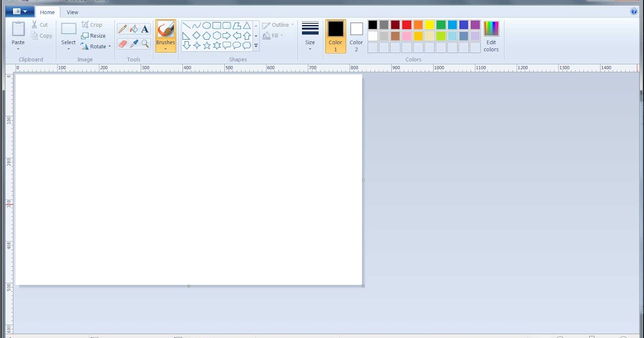Choose the Left arrow shape
Screen dimensions: 644x338
(237, 35)
